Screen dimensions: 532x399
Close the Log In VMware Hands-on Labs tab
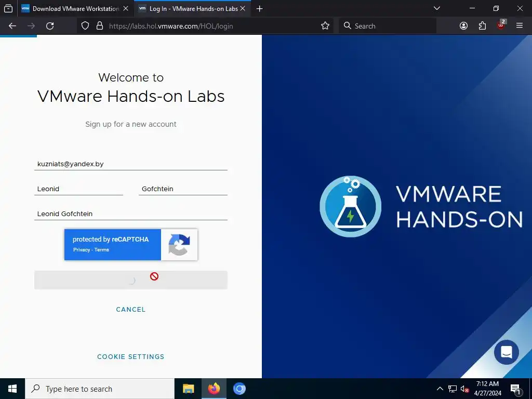pos(243,8)
